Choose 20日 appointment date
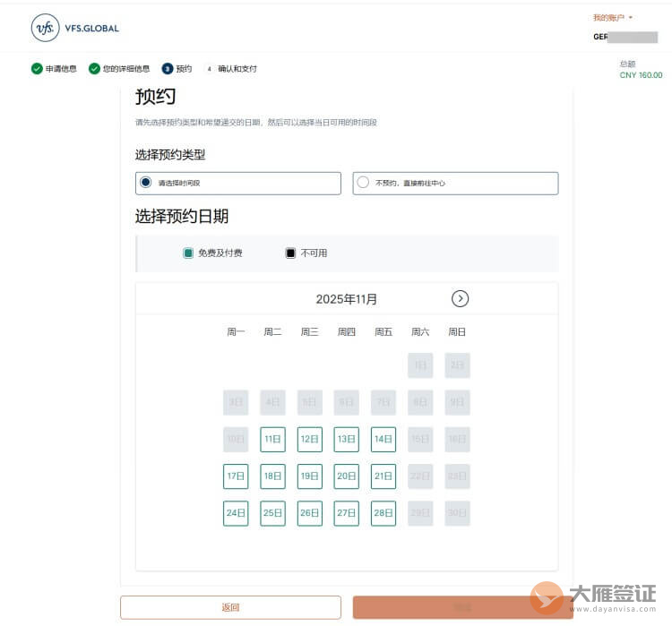This screenshot has width=672, height=626. click(x=346, y=476)
